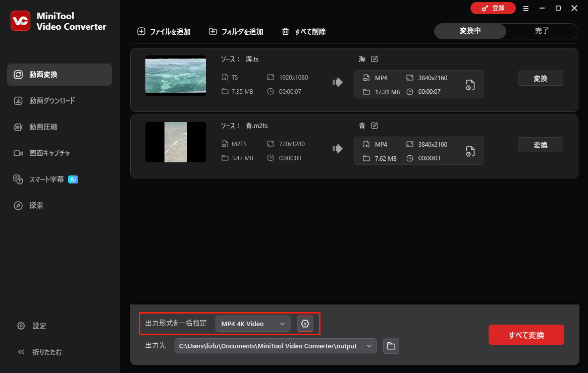This screenshot has height=373, width=588.
Task: Start all conversions with すべて変換
Action: pos(526,334)
